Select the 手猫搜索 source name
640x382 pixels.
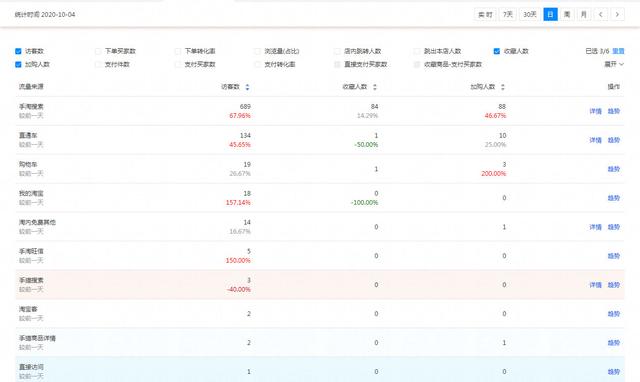point(31,280)
